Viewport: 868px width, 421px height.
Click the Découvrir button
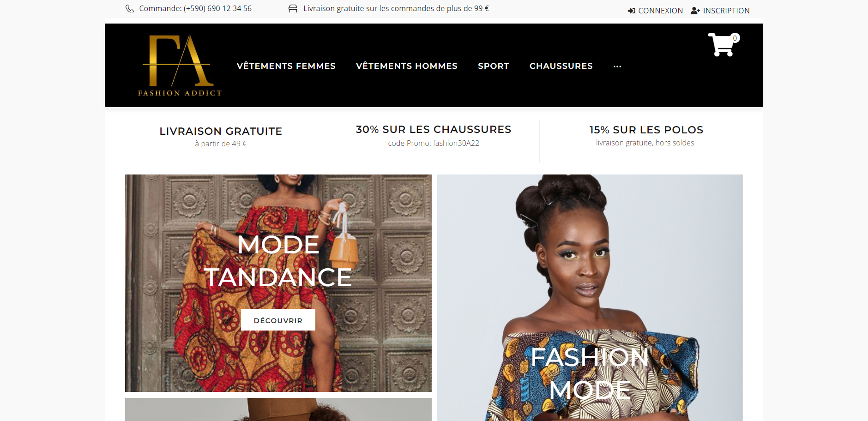[x=278, y=320]
